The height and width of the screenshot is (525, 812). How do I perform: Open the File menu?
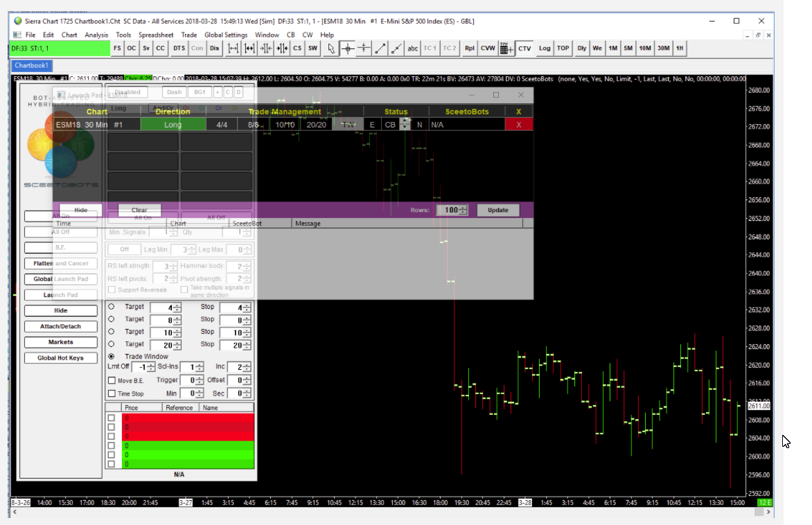(30, 35)
